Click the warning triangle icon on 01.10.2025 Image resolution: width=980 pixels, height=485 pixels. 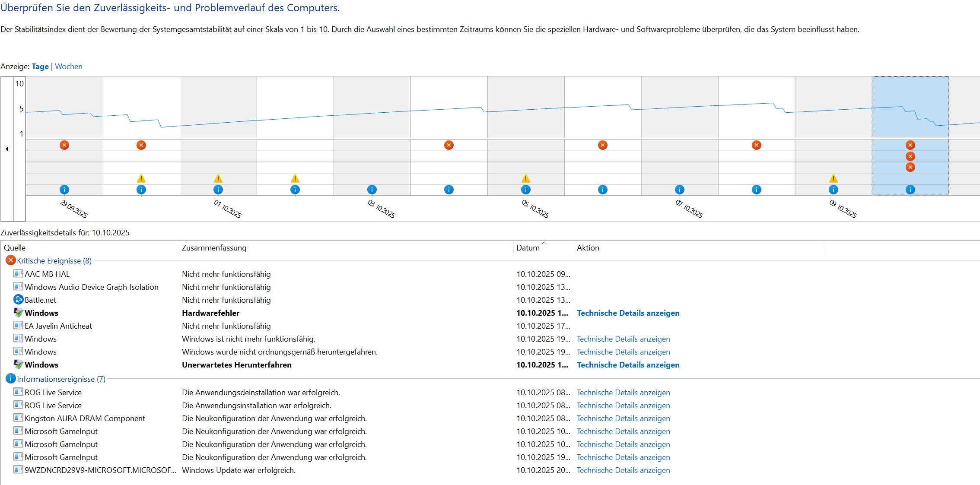[x=218, y=178]
